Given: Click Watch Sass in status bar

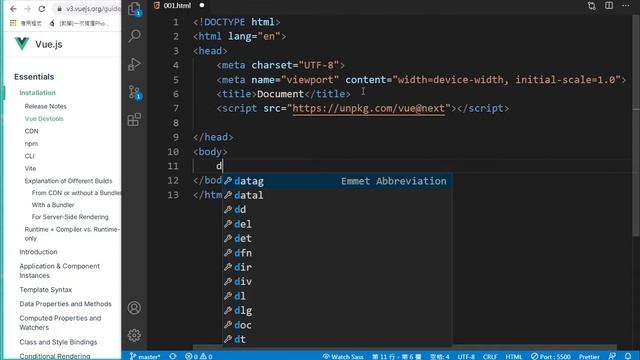Looking at the screenshot, I should coord(342,356).
